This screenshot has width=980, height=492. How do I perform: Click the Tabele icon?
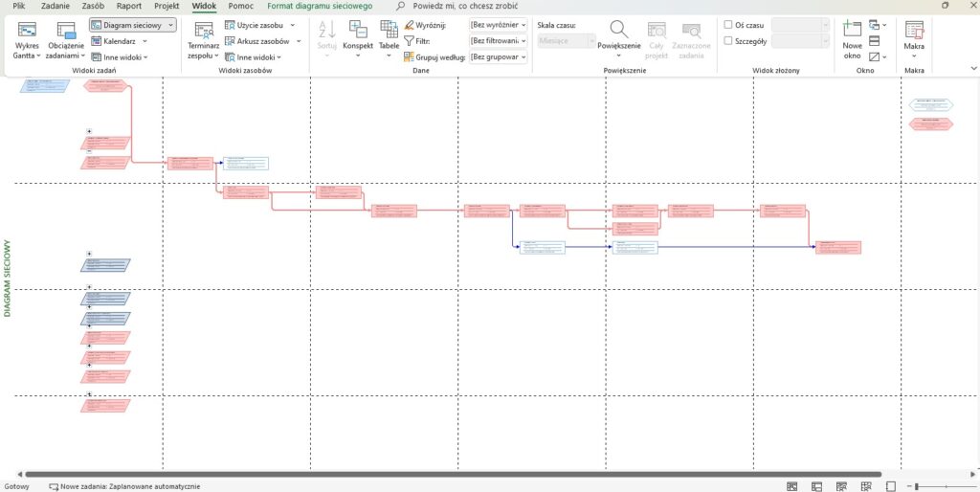point(389,30)
